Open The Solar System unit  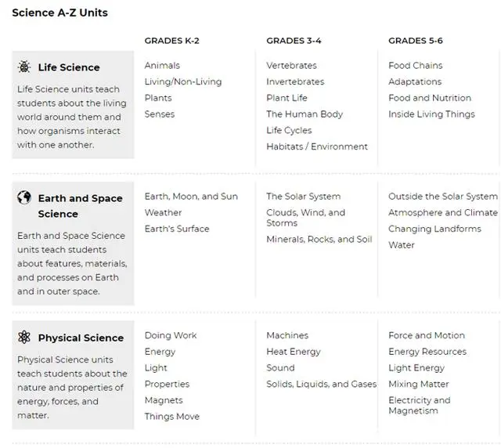click(x=303, y=197)
